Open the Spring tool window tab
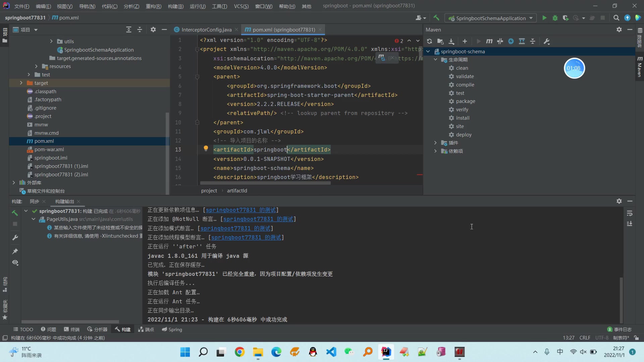 tap(172, 329)
